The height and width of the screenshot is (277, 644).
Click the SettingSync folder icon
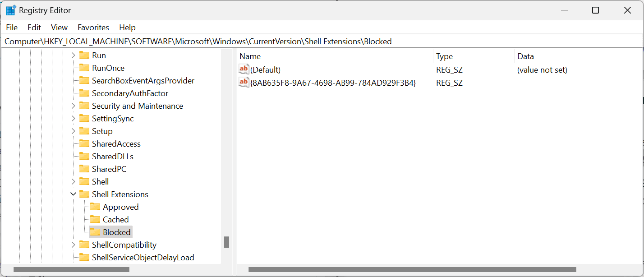coord(84,118)
